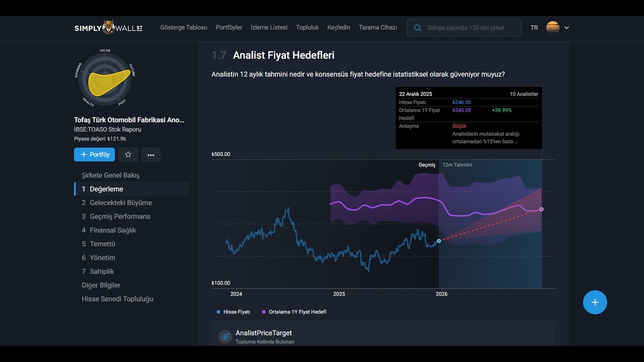Image resolution: width=644 pixels, height=362 pixels.
Task: Click the Geçmiş chart label
Action: [x=427, y=165]
